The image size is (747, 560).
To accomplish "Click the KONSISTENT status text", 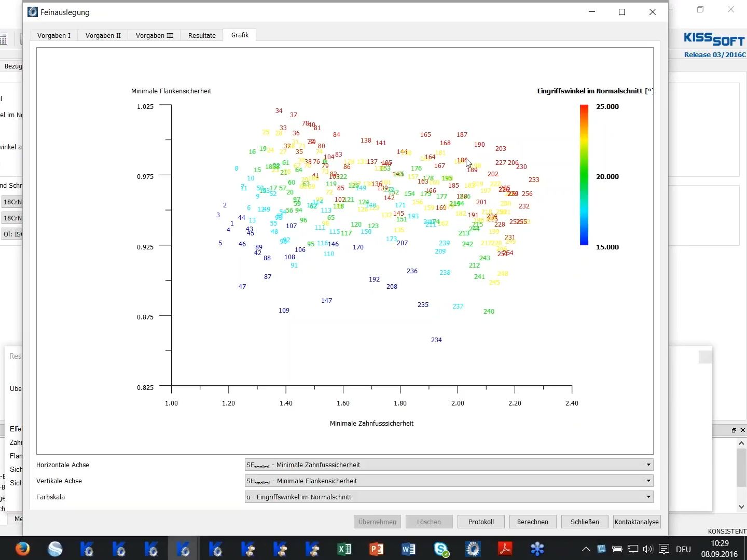I will pyautogui.click(x=727, y=531).
